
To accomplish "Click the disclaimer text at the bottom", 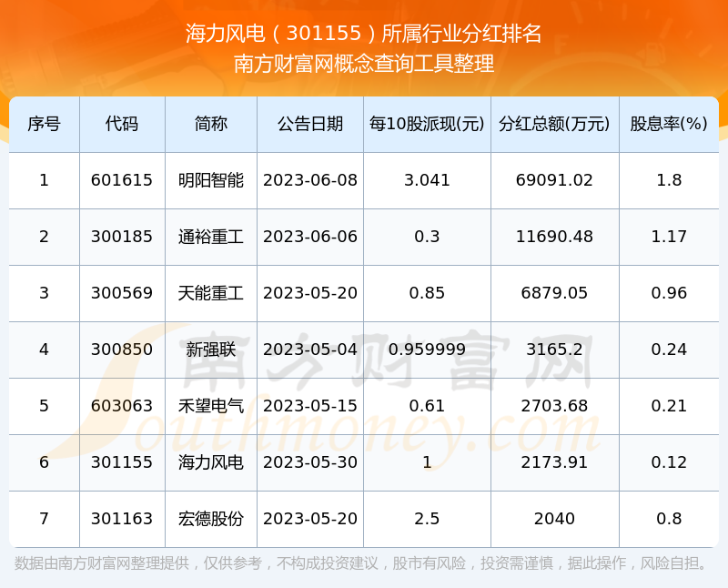I will (360, 563).
